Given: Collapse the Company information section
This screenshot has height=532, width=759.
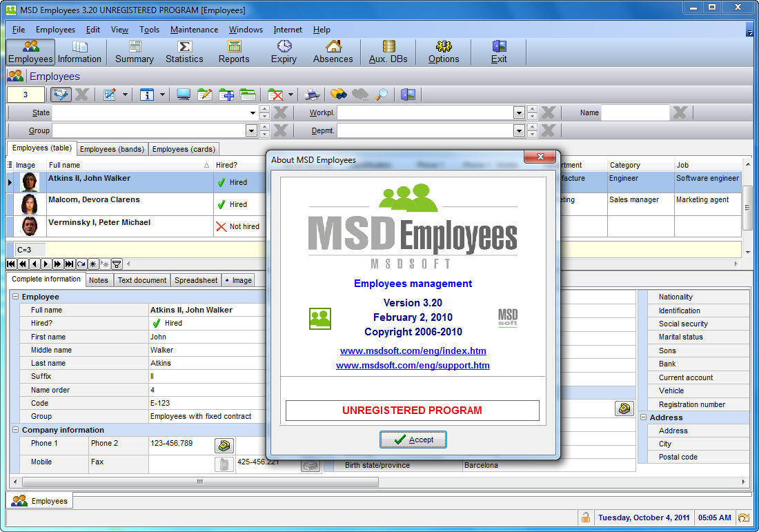Looking at the screenshot, I should click(15, 429).
